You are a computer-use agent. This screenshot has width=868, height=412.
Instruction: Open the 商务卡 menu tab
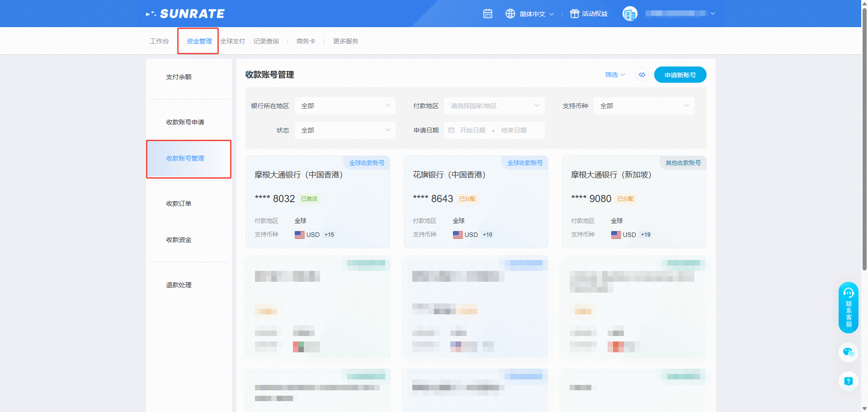point(306,41)
